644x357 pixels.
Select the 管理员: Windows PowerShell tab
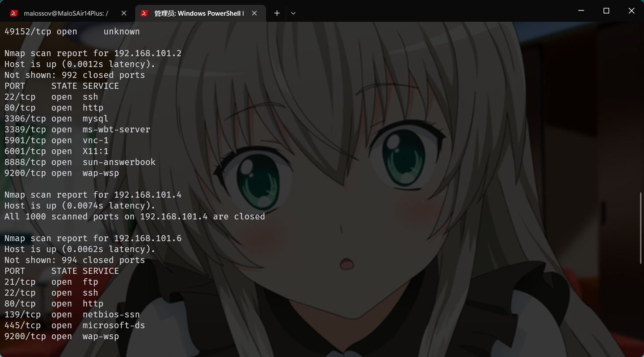(x=200, y=13)
